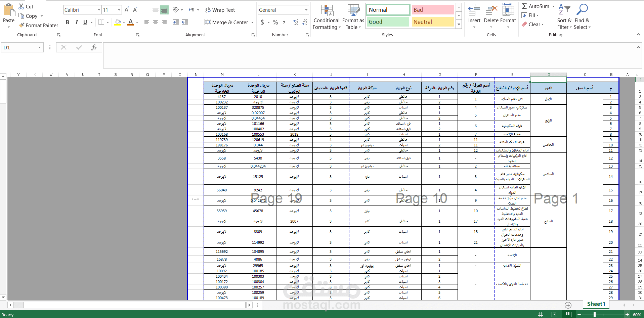644x318 pixels.
Task: Expand the formula bar
Action: point(638,47)
